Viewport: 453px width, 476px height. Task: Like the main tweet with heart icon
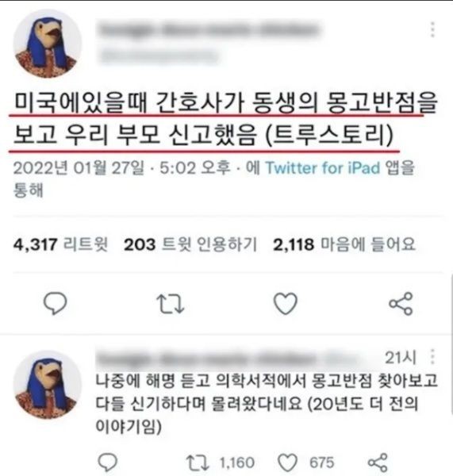tap(286, 303)
